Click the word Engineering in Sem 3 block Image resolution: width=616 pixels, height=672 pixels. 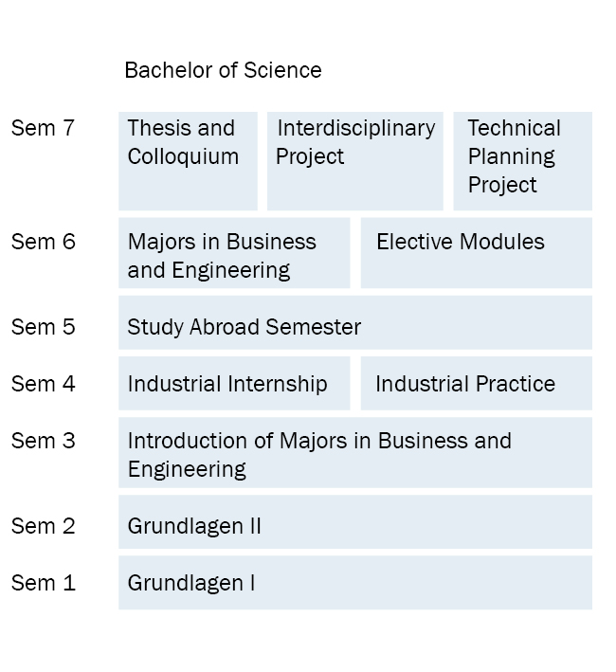187,469
